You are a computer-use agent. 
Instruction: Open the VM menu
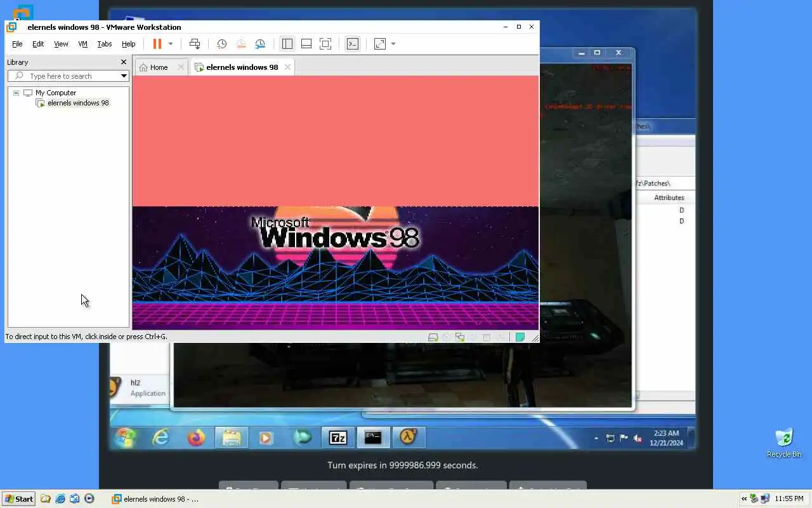tap(82, 44)
